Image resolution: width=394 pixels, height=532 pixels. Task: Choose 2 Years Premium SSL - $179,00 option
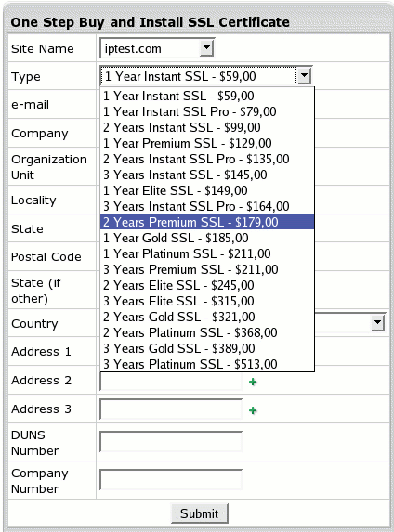207,222
